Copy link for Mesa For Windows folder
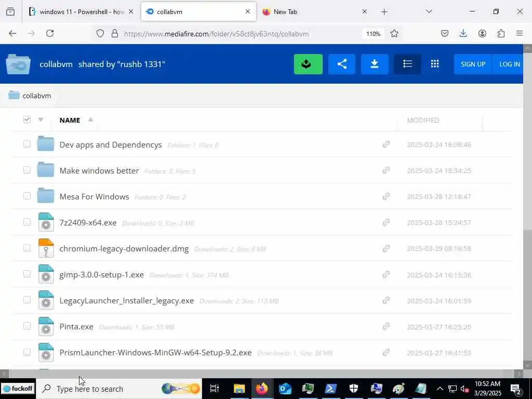Viewport: 532px width, 399px height. coord(386,196)
